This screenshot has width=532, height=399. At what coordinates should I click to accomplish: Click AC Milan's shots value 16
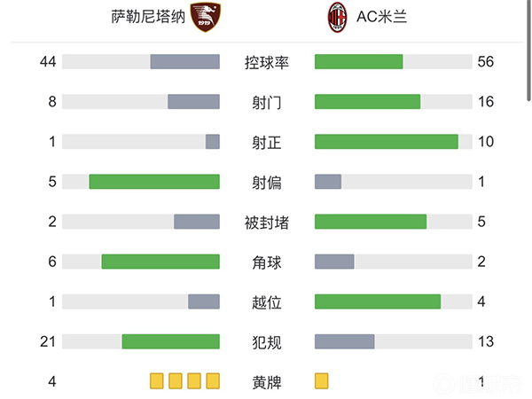click(x=485, y=102)
